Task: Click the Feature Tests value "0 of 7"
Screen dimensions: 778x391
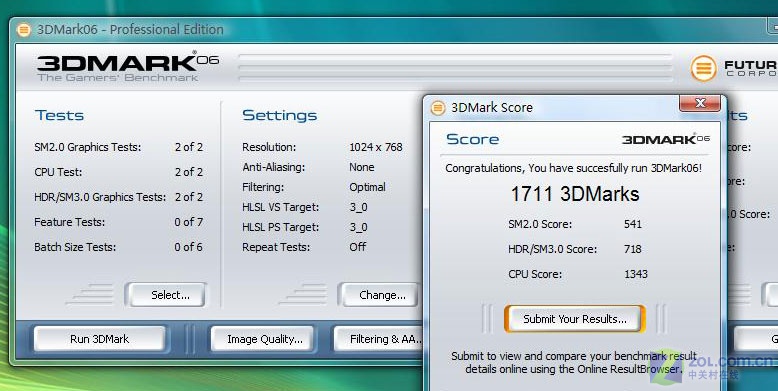Action: (x=189, y=222)
